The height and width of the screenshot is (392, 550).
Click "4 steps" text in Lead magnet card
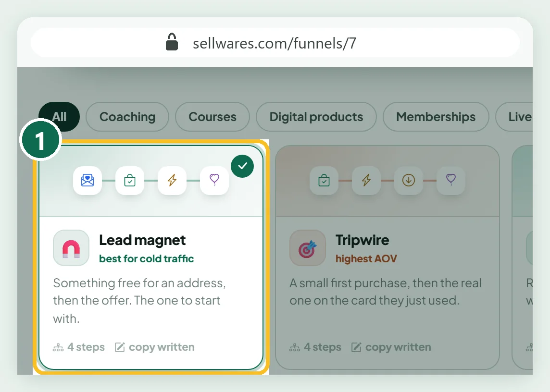tap(86, 347)
